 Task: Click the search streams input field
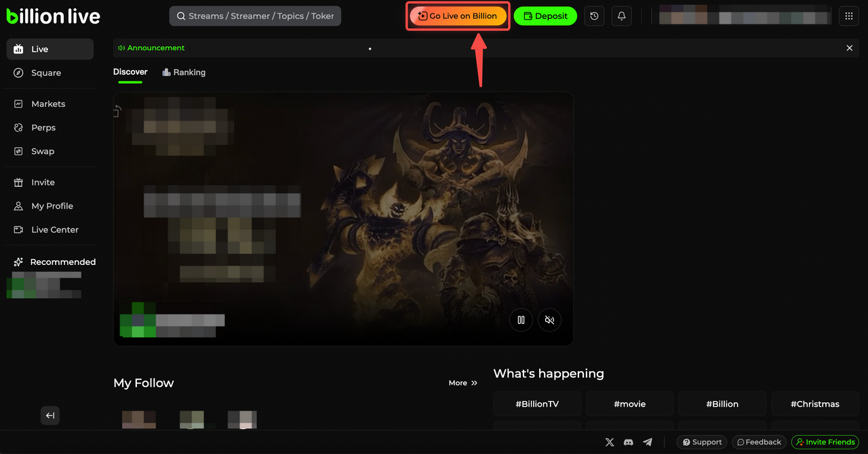tap(256, 16)
